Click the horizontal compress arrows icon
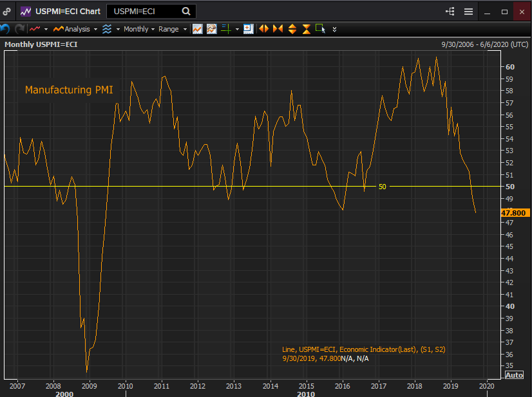This screenshot has height=397, width=532. click(x=278, y=29)
